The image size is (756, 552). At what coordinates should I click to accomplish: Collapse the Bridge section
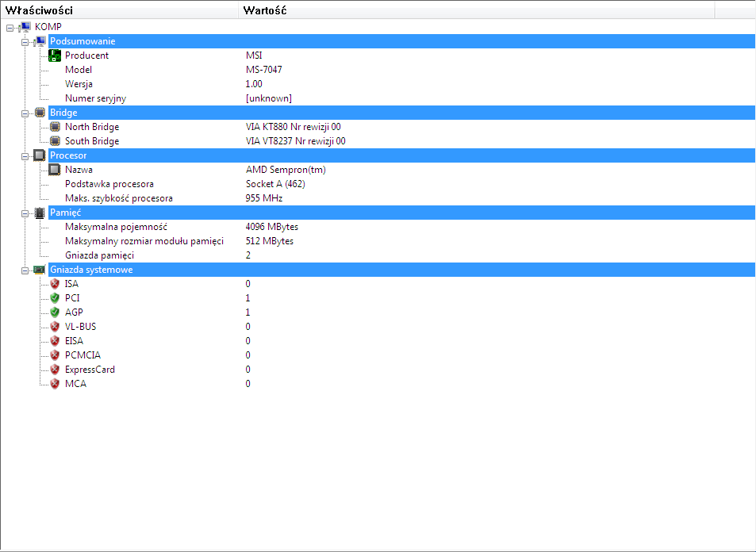coord(25,113)
